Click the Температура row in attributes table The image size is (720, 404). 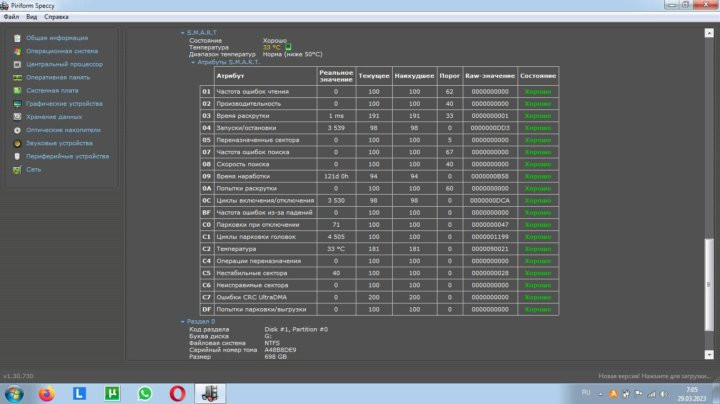[379, 249]
